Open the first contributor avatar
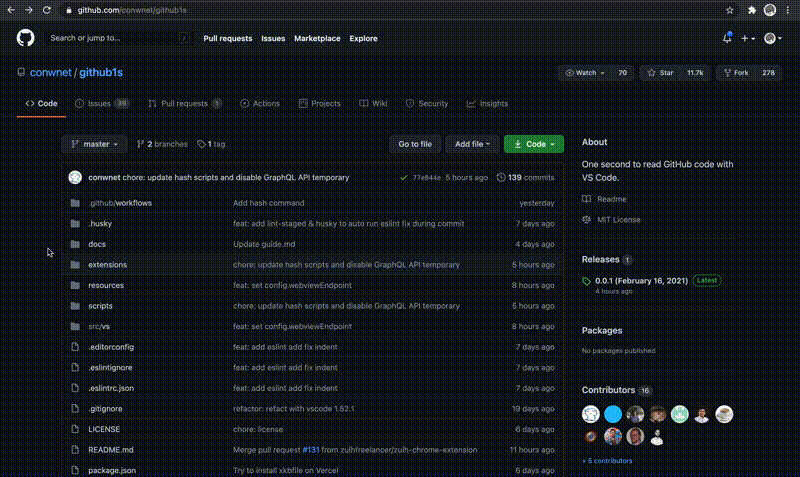 [x=591, y=414]
